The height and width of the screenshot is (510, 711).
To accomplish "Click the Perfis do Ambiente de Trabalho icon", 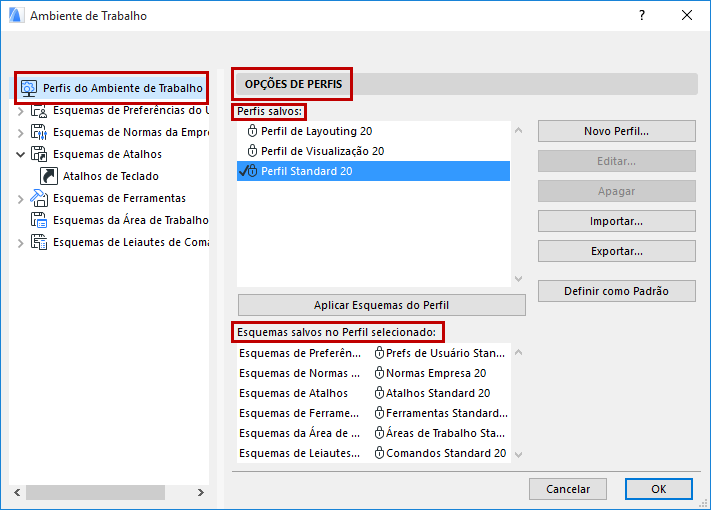I will point(29,88).
